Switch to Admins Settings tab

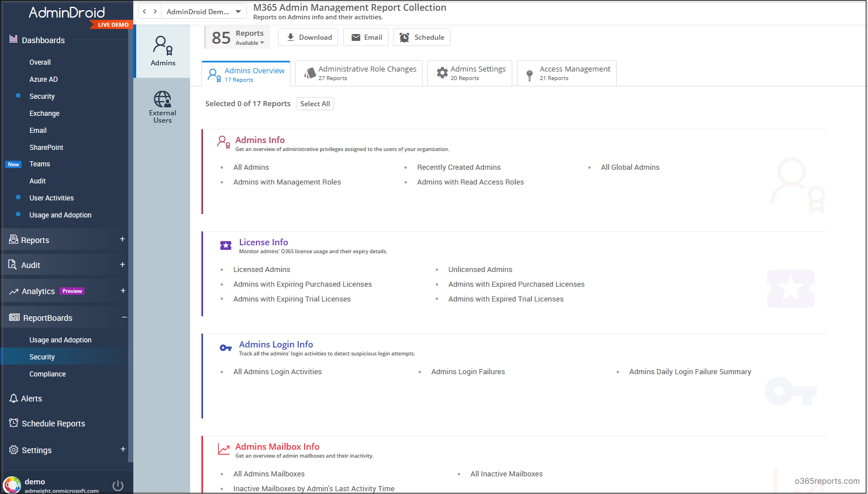(x=470, y=73)
